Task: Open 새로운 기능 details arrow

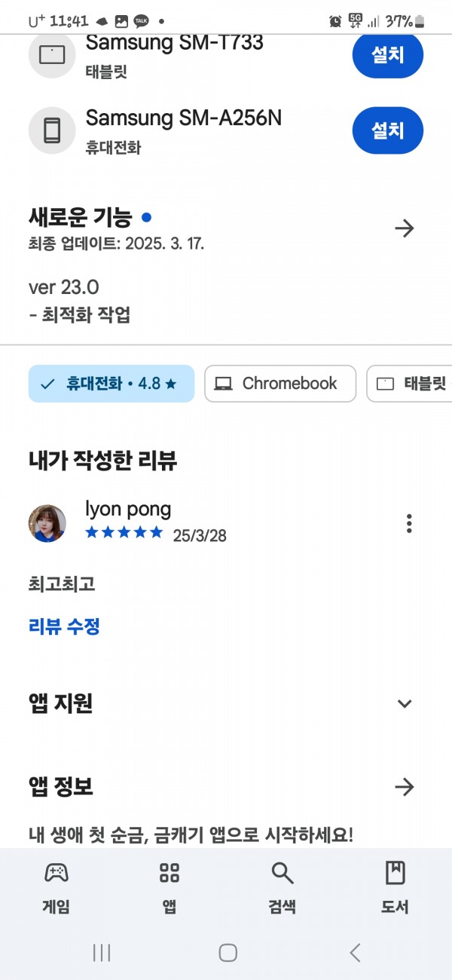Action: 405,228
